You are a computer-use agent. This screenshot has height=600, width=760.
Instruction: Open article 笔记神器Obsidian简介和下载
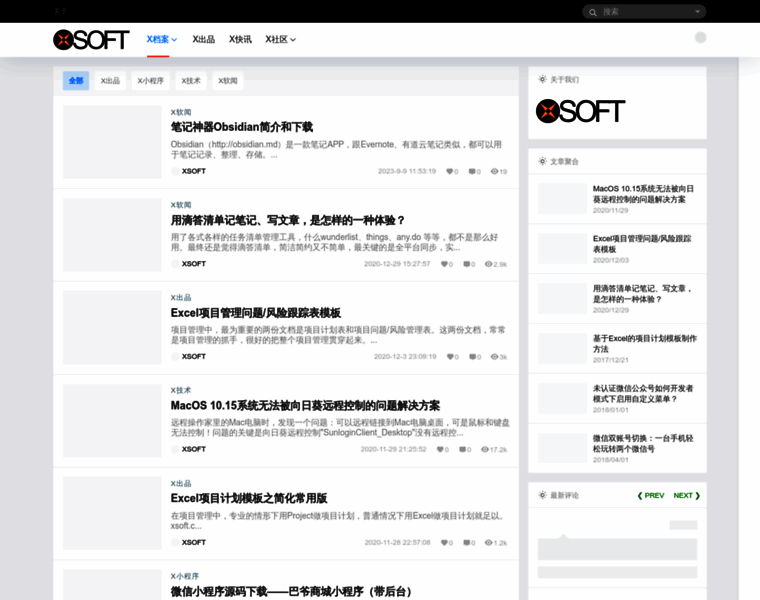coord(242,127)
